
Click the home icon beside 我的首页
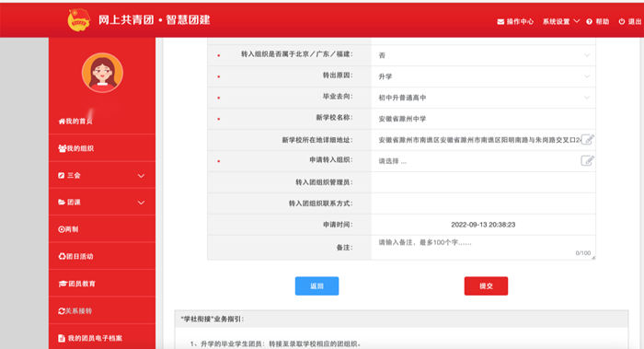(62, 122)
